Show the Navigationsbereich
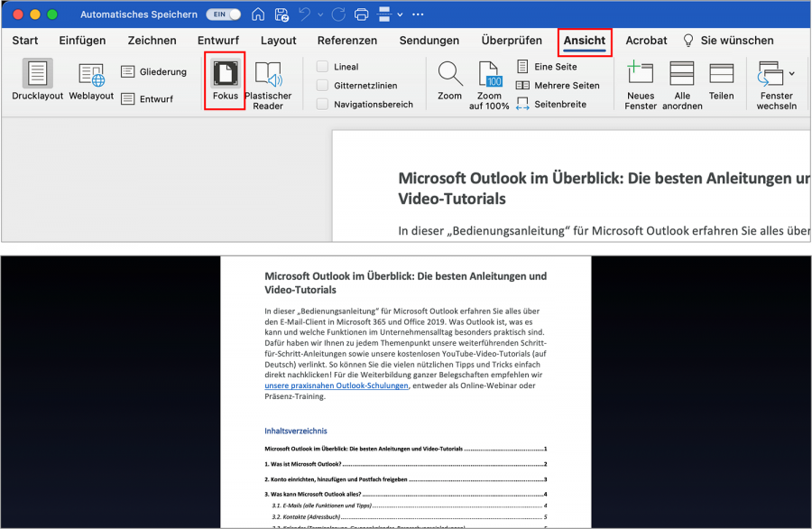 [322, 102]
